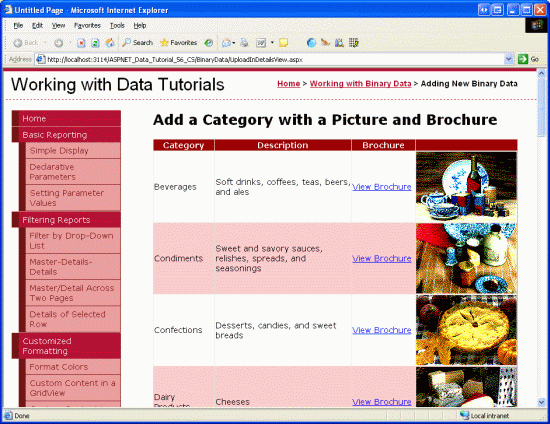Click the Confections pie picture
The image size is (550, 424).
466,330
